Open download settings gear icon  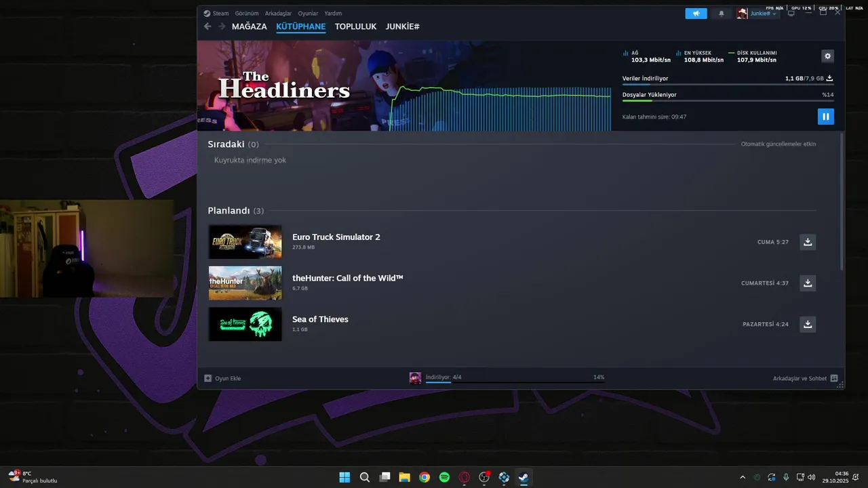tap(827, 56)
